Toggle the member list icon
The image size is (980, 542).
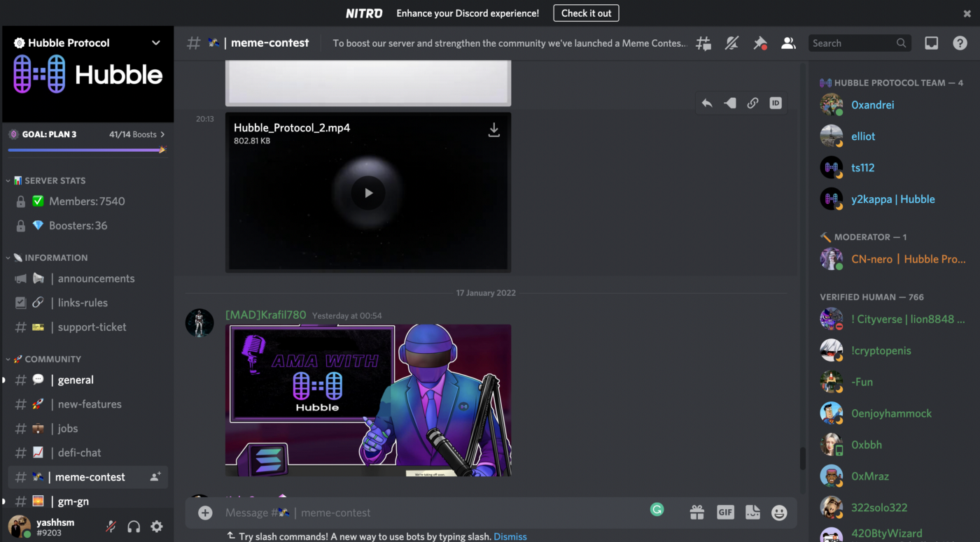coord(788,43)
